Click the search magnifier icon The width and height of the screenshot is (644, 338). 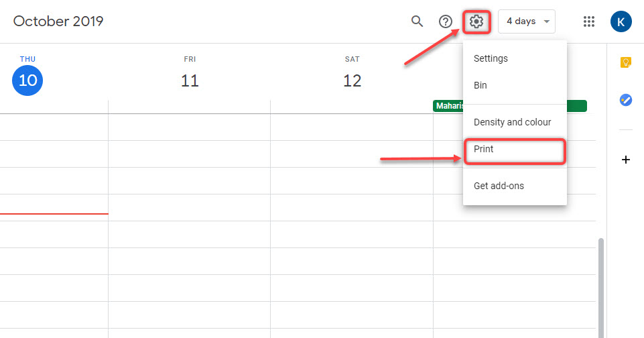coord(417,21)
